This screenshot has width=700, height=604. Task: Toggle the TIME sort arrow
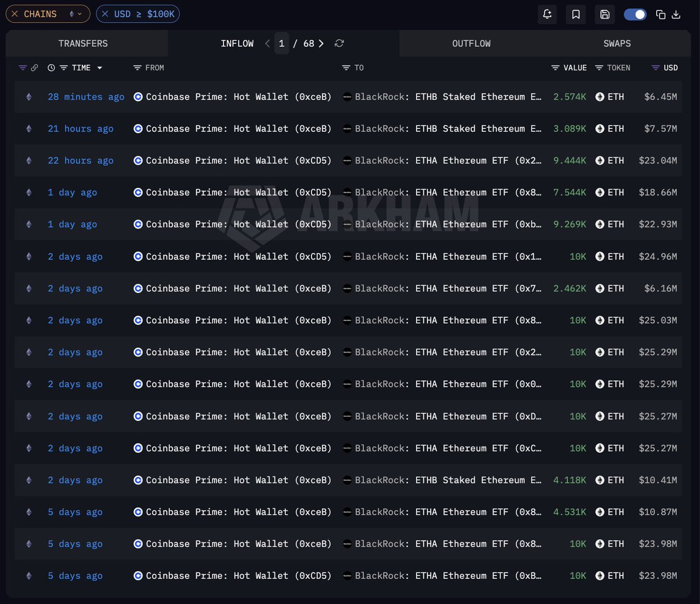pos(99,68)
